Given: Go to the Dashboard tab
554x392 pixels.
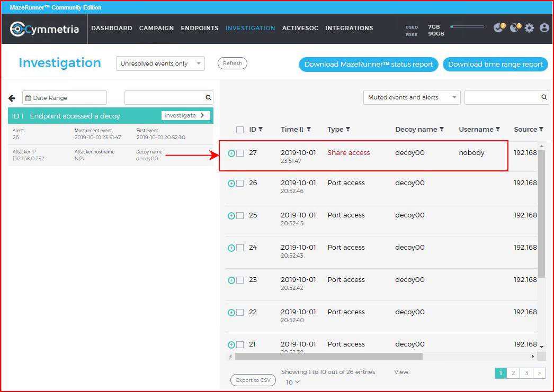Looking at the screenshot, I should [x=112, y=28].
